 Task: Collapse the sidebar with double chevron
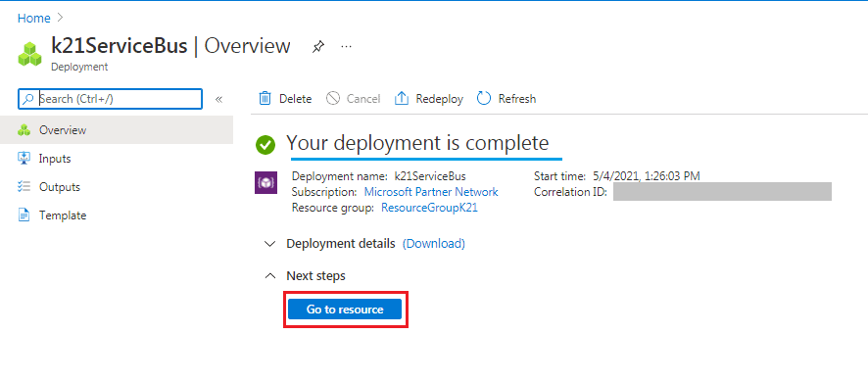point(218,99)
